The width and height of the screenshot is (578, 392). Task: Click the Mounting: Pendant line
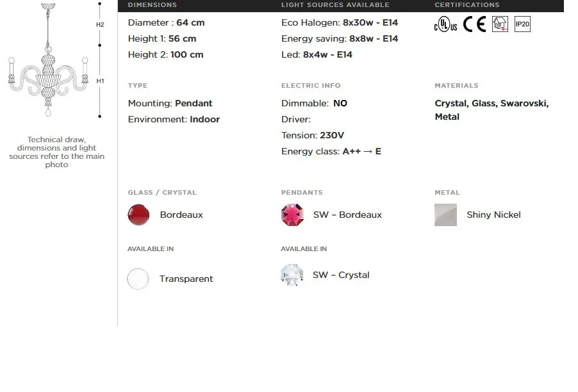pos(170,104)
